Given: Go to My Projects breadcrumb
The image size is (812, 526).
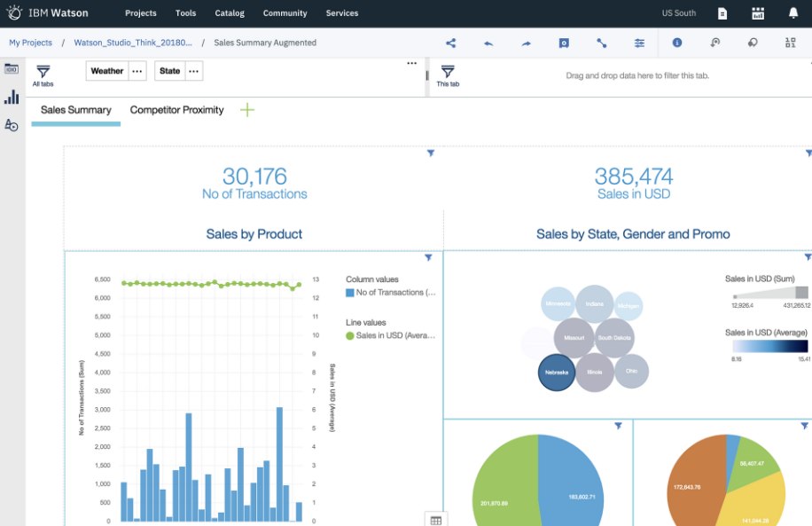Looking at the screenshot, I should click(x=30, y=43).
